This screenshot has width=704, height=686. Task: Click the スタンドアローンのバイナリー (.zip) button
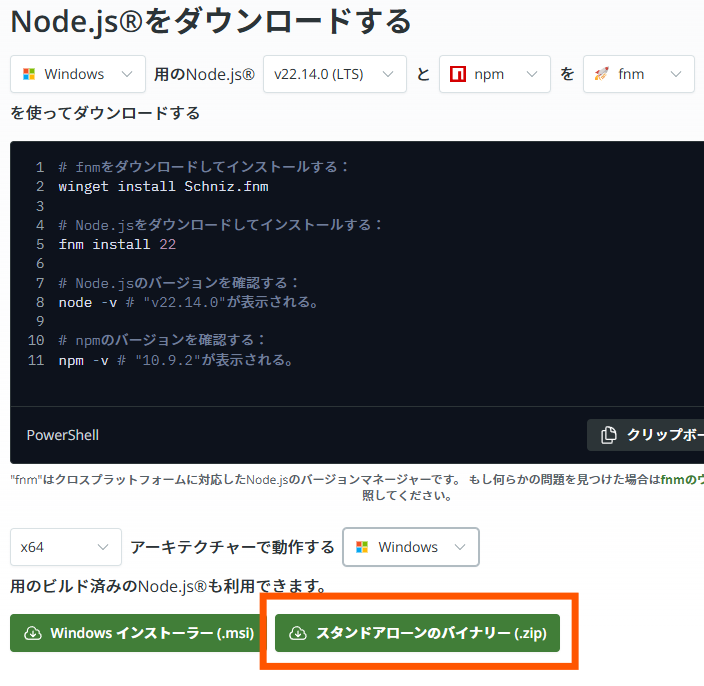coord(417,633)
